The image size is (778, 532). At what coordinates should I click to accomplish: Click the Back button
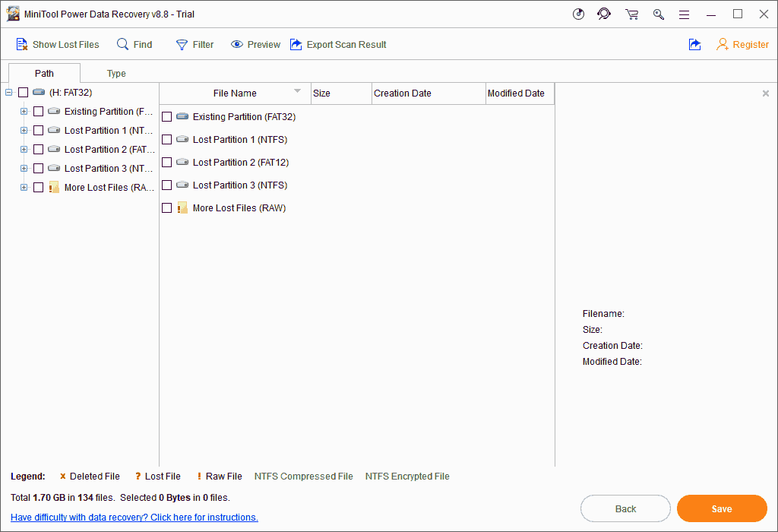(x=625, y=508)
